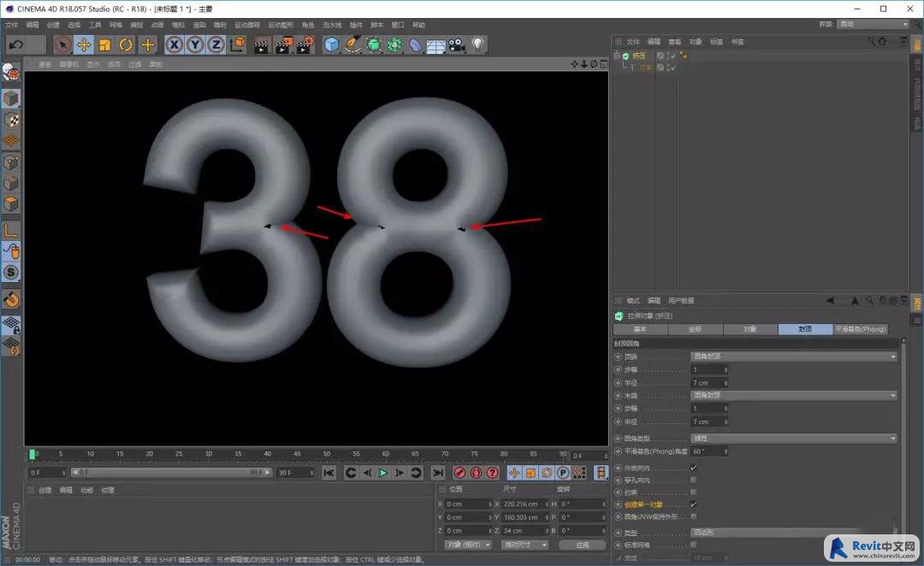
Task: Click the 应用 apply button in coordinates
Action: pos(583,545)
